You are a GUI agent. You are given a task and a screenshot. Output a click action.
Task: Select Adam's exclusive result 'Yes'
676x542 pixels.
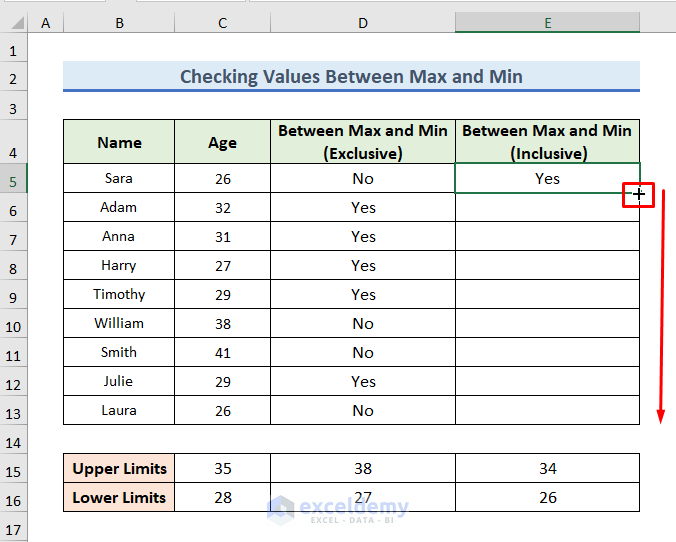363,207
